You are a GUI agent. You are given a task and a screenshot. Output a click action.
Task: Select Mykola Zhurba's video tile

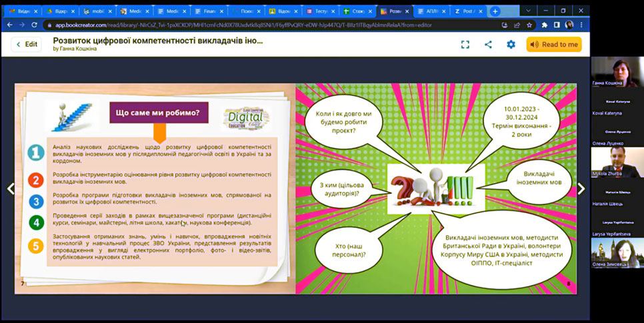coord(617,162)
